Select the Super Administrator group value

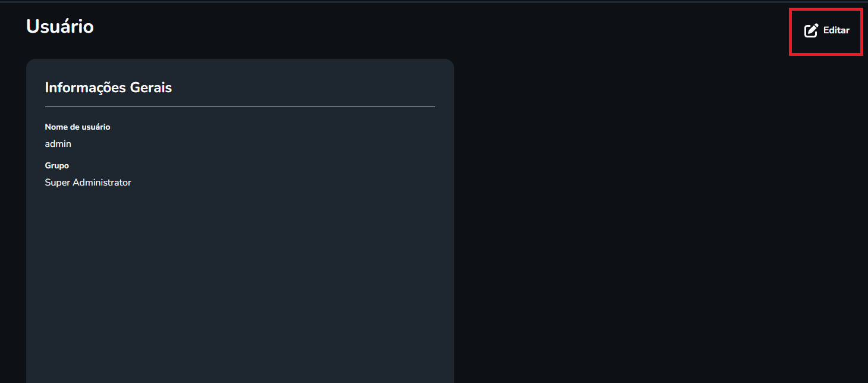[88, 183]
